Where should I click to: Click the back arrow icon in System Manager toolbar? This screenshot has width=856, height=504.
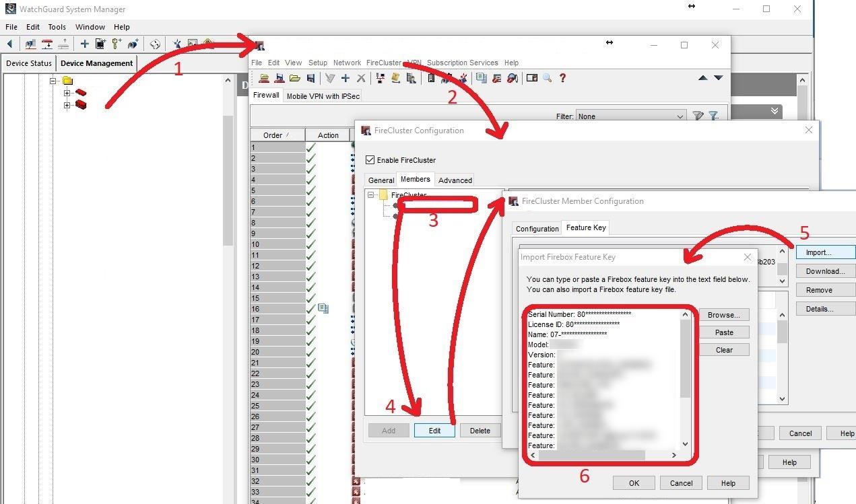click(x=9, y=44)
